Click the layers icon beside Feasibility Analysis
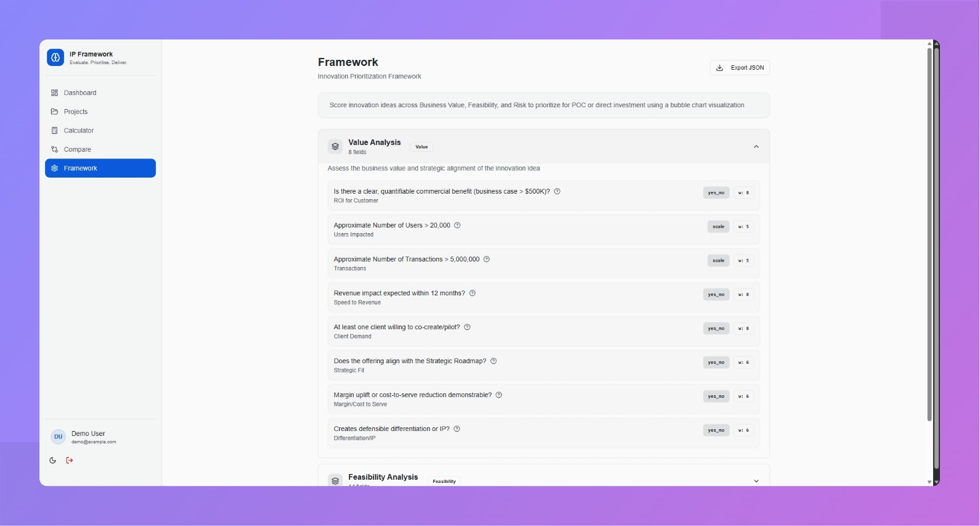 point(335,480)
